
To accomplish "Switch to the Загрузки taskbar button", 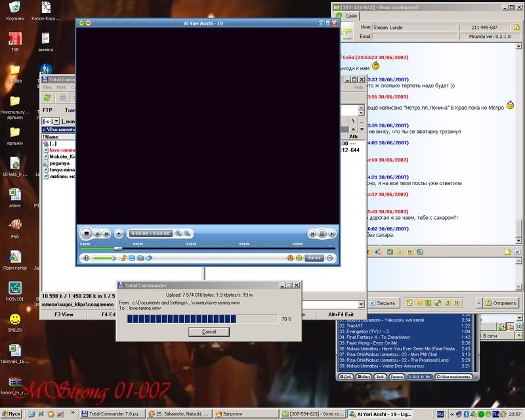I will pos(246,414).
